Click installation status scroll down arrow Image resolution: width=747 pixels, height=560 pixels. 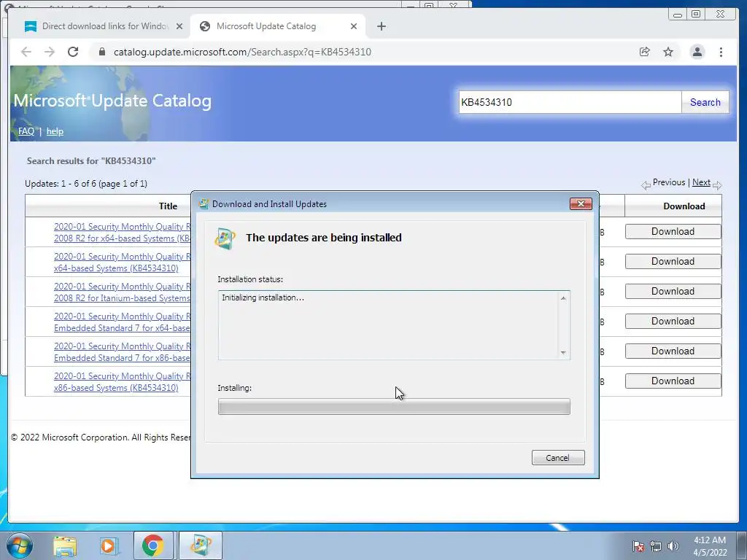563,353
